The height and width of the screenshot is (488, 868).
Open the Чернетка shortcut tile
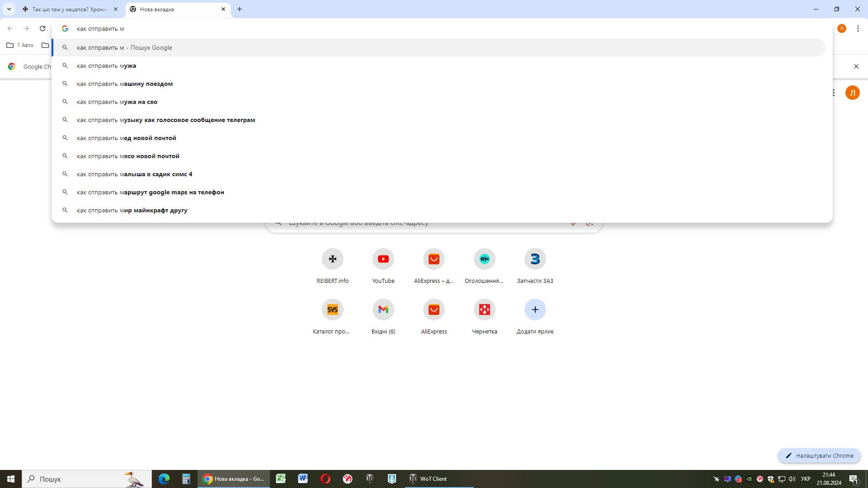point(484,310)
